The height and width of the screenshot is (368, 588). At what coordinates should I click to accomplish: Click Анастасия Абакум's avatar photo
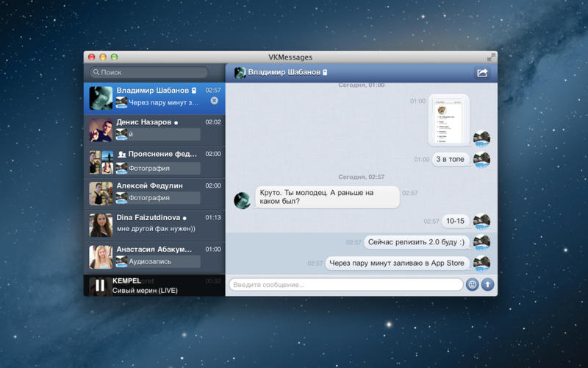101,257
